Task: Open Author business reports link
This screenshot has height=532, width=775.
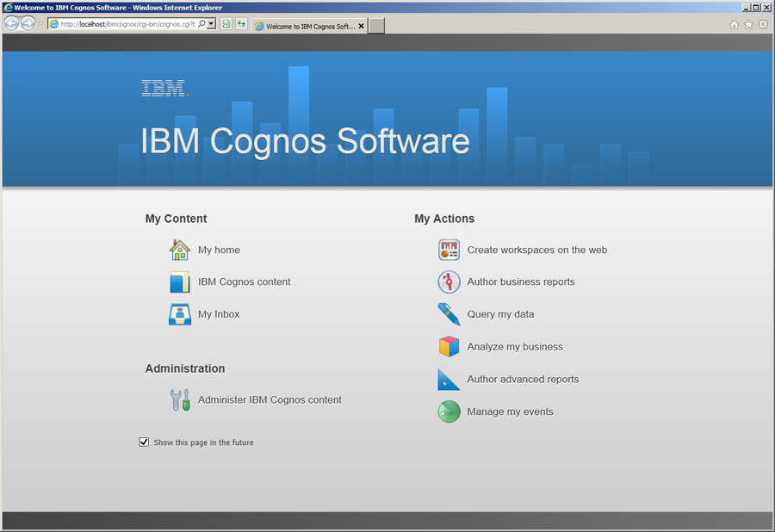Action: click(x=521, y=282)
